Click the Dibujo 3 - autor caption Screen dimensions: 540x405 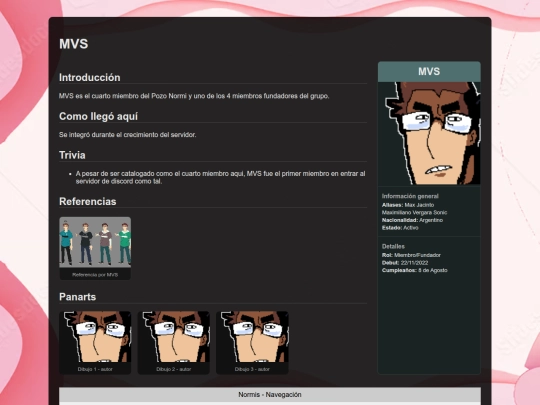tap(252, 369)
